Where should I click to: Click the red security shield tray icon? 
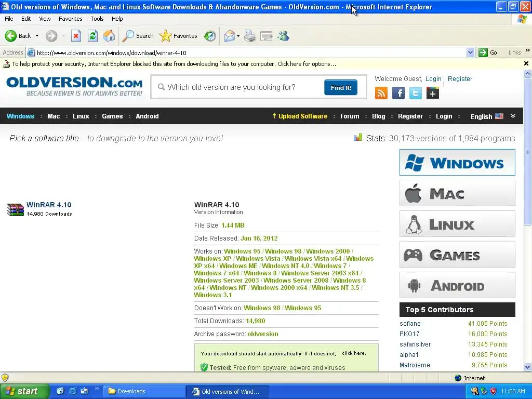coord(494,391)
